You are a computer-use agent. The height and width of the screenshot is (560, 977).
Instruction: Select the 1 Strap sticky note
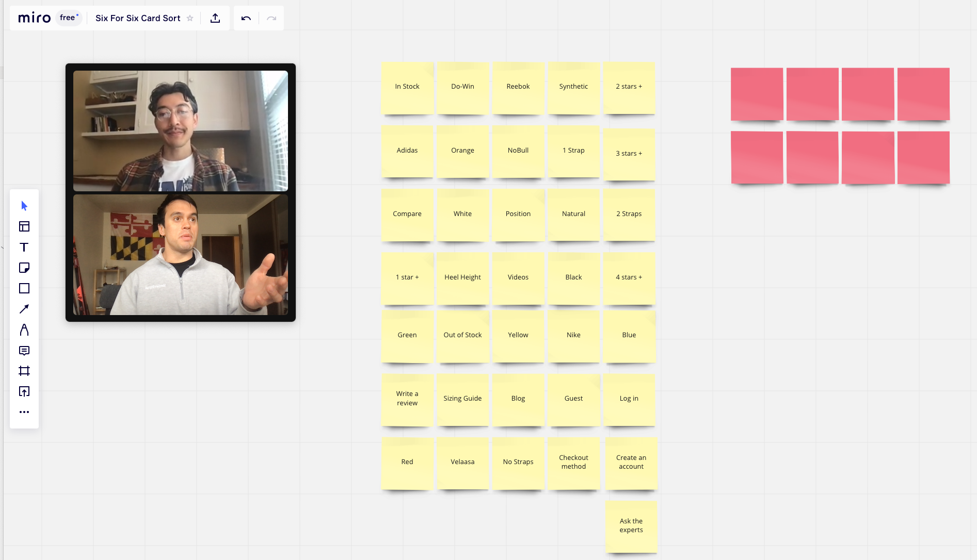point(574,152)
